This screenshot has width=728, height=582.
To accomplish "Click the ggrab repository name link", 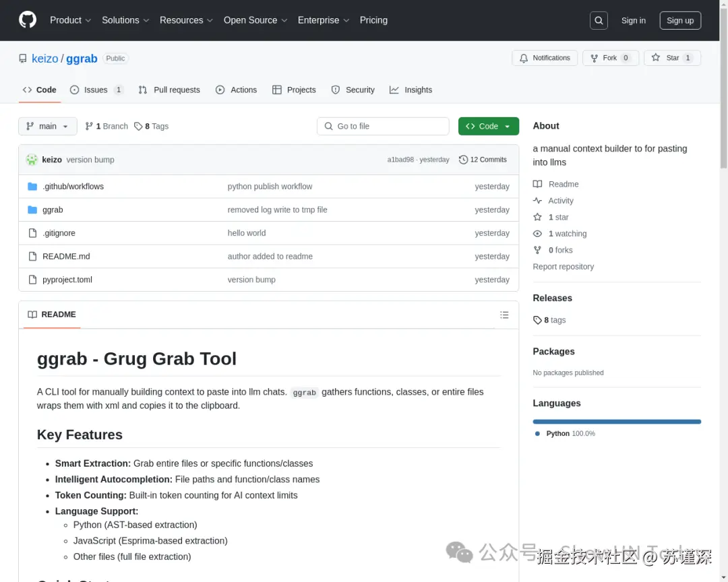I will (x=82, y=59).
